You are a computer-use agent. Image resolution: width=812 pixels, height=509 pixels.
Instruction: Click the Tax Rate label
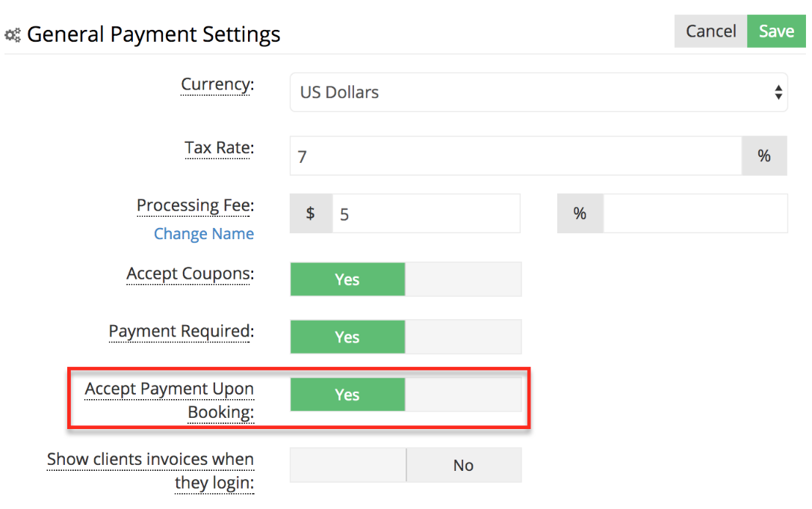(218, 148)
